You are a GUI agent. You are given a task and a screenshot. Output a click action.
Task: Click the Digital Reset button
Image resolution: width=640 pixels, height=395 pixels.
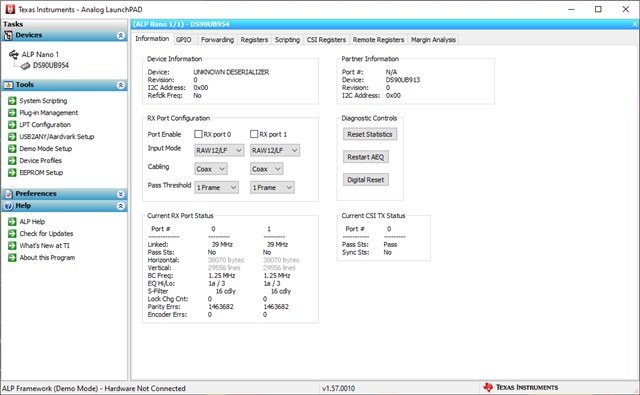366,180
